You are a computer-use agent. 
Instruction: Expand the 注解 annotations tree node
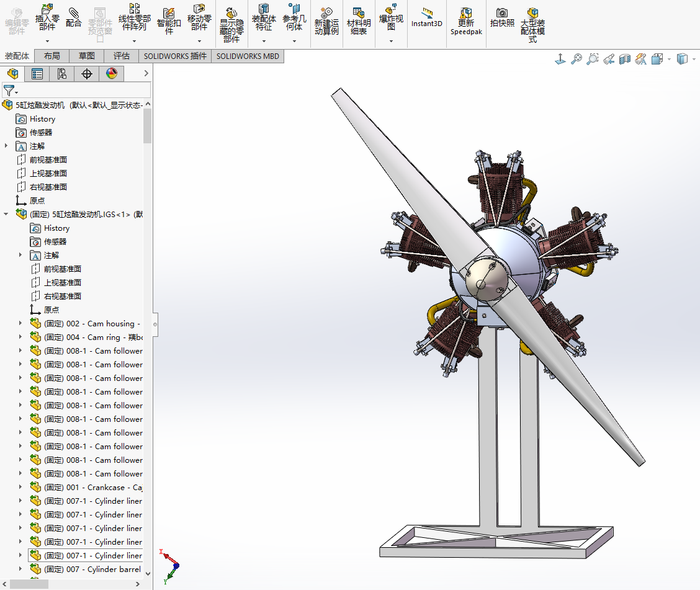point(6,146)
